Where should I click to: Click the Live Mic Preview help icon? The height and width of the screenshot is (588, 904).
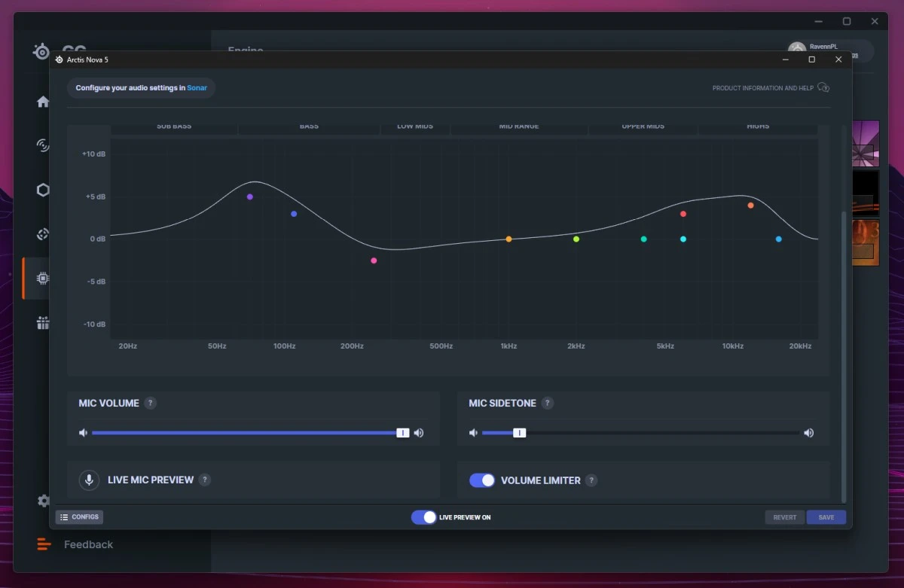(x=205, y=480)
